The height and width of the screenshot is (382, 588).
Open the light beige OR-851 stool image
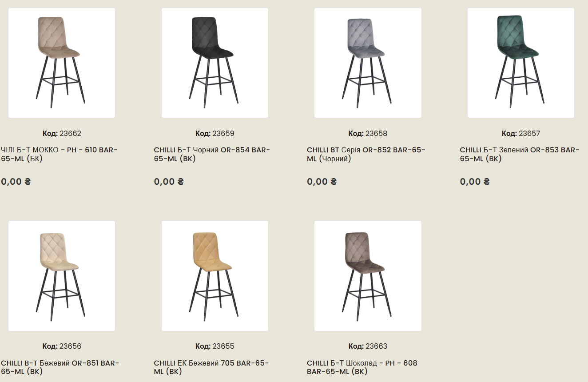pos(62,276)
